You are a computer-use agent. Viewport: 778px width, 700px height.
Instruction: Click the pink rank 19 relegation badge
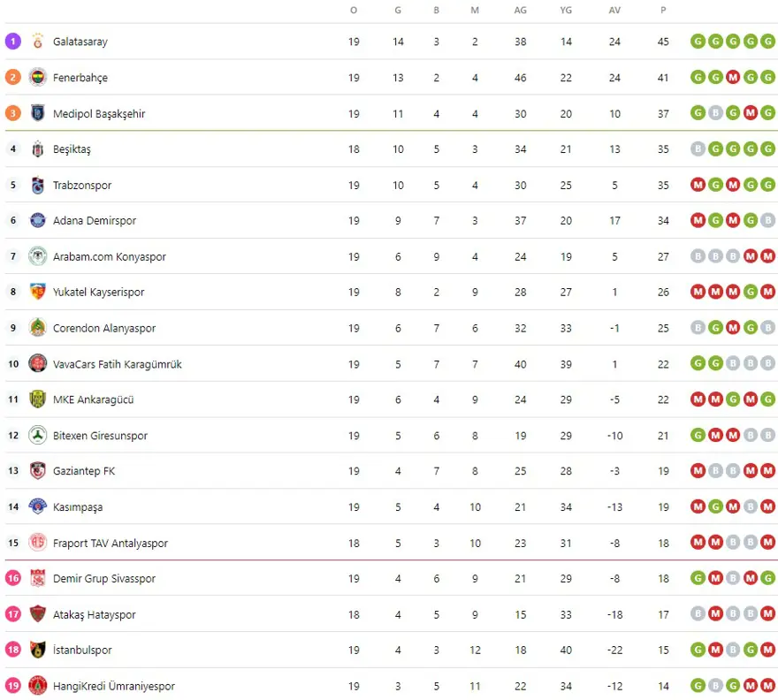12,686
